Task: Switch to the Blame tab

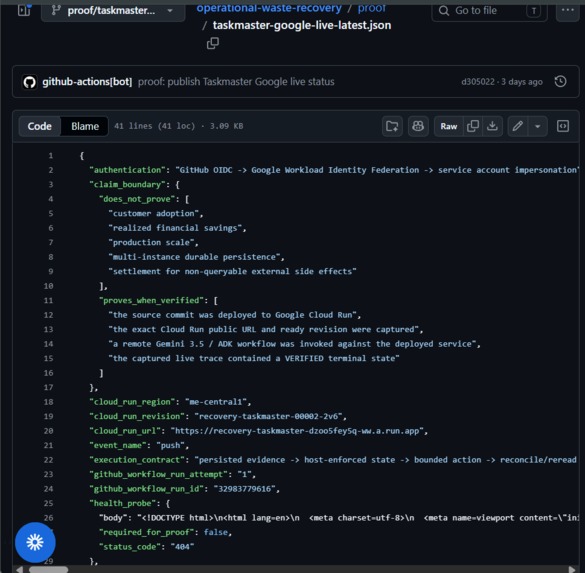Action: 85,126
